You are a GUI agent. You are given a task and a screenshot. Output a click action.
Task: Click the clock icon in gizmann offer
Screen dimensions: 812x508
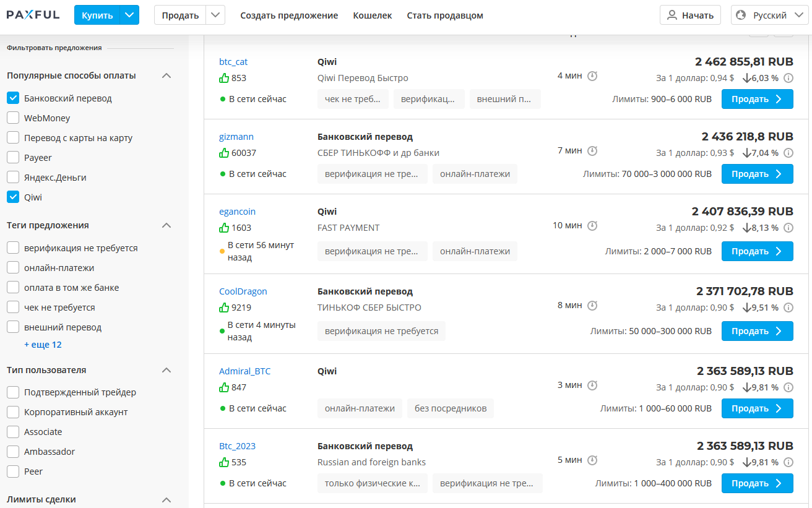(592, 151)
